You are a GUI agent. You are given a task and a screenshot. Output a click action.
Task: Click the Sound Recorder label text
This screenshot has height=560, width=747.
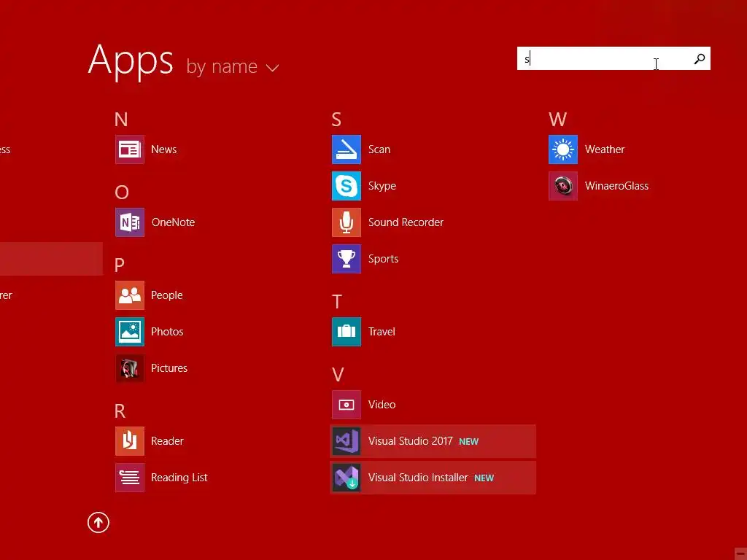point(406,222)
